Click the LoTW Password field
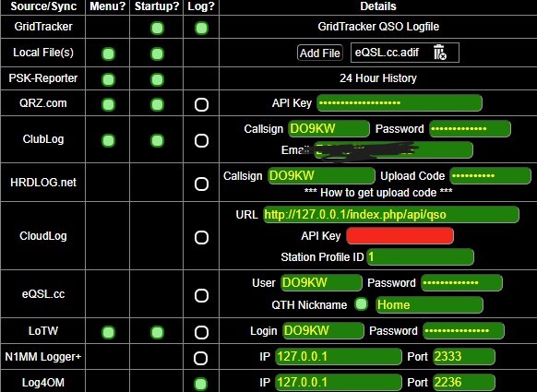The image size is (537, 392). 463,331
